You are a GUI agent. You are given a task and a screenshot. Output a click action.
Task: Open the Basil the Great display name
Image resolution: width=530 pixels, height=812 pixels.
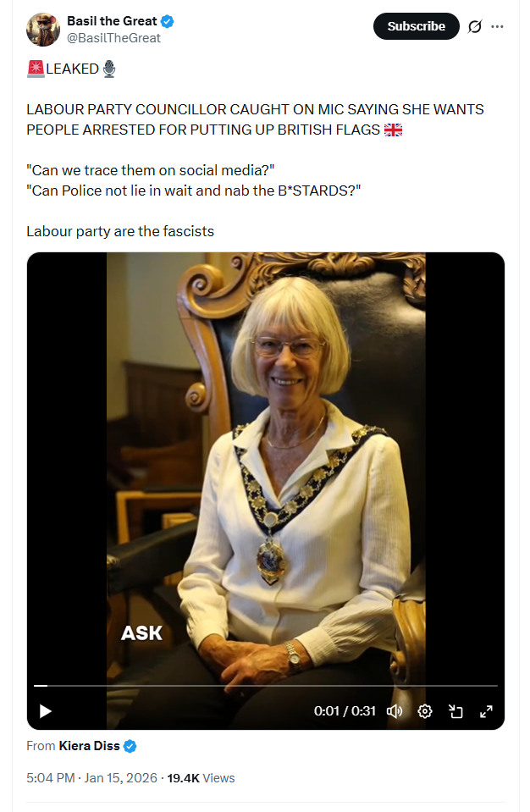(112, 21)
